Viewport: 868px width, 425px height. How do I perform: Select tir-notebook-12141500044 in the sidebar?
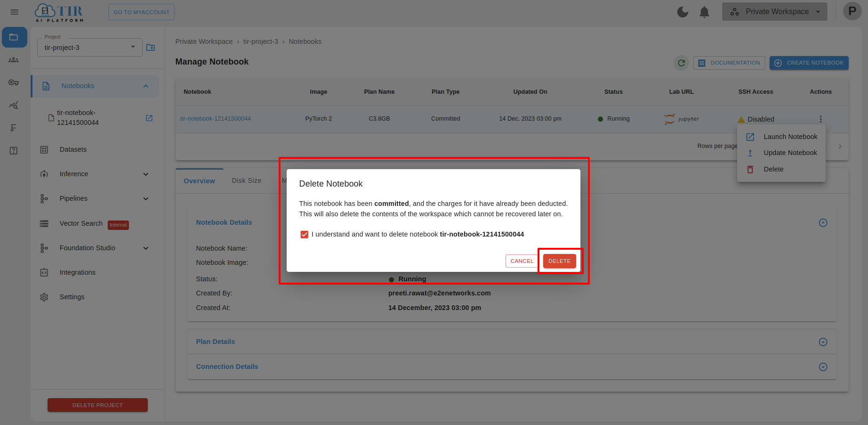(x=78, y=118)
